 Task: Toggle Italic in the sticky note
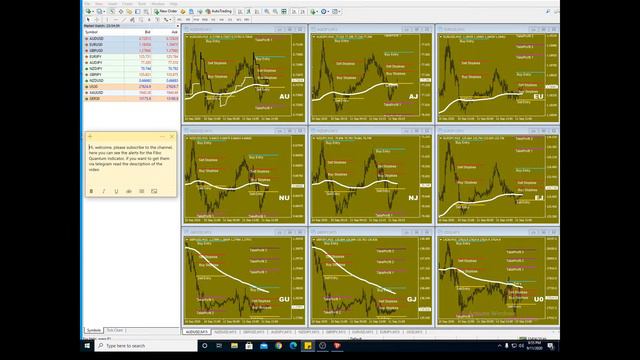coord(104,191)
